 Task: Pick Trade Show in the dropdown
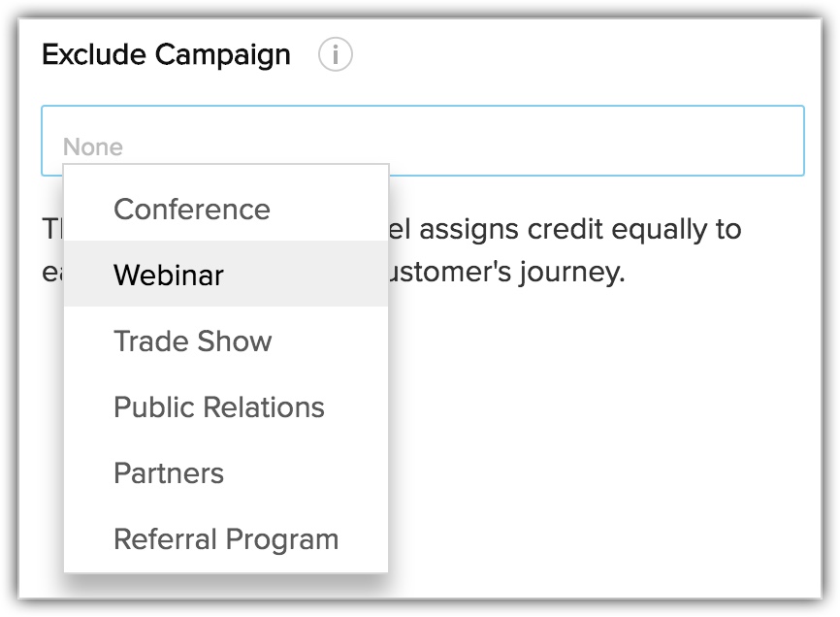[193, 341]
